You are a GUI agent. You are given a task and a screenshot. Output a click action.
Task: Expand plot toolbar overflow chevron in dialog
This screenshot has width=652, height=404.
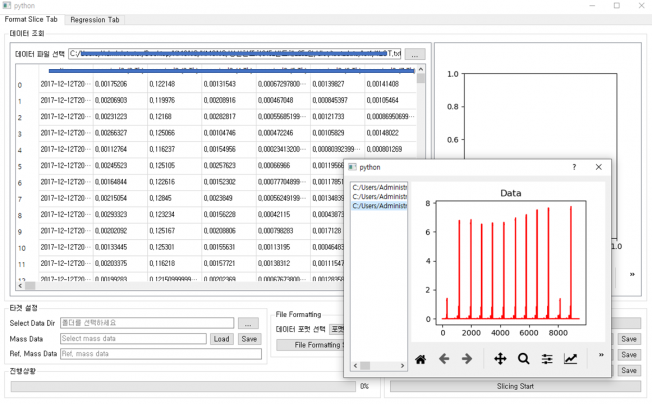(600, 354)
